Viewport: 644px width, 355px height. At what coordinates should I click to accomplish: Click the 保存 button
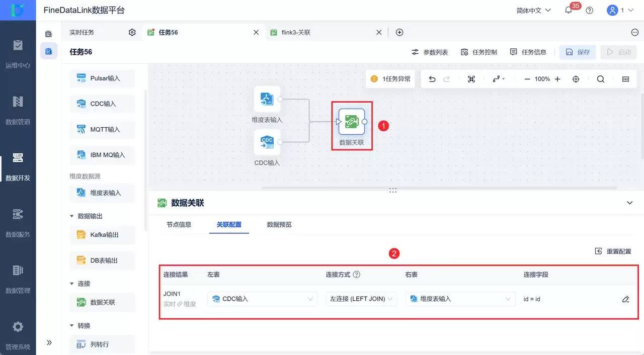[x=578, y=52]
